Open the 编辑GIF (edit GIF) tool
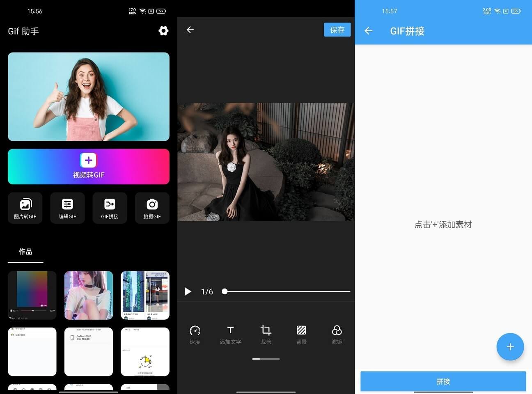The width and height of the screenshot is (532, 394). point(67,208)
